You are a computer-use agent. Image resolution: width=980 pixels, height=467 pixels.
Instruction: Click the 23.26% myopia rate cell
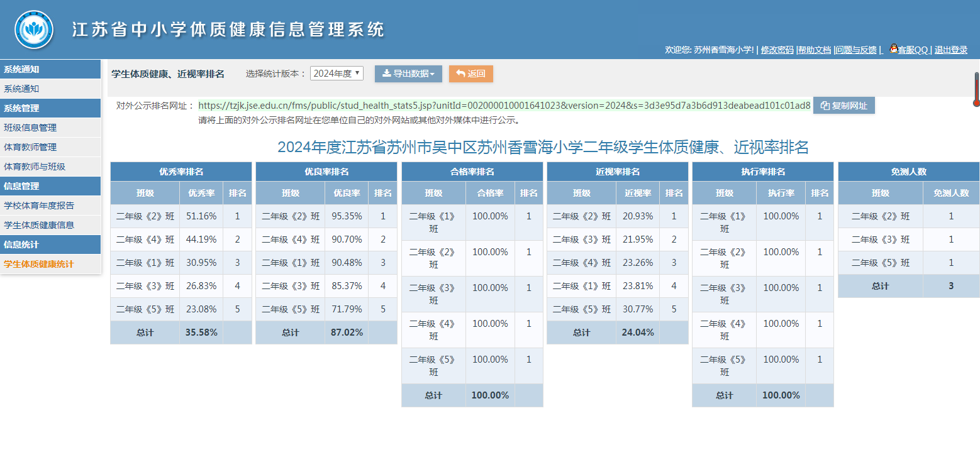coord(638,263)
